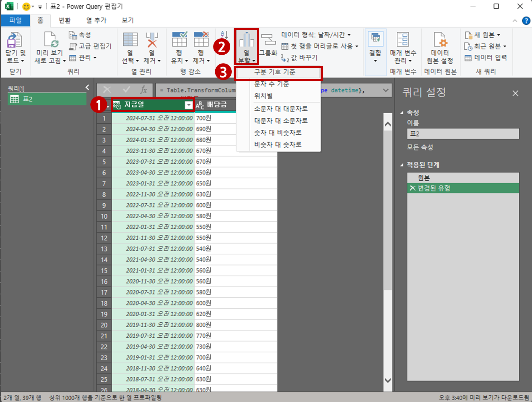
Task: Click the sort ascending icon above 열 분할
Action: 224,34
